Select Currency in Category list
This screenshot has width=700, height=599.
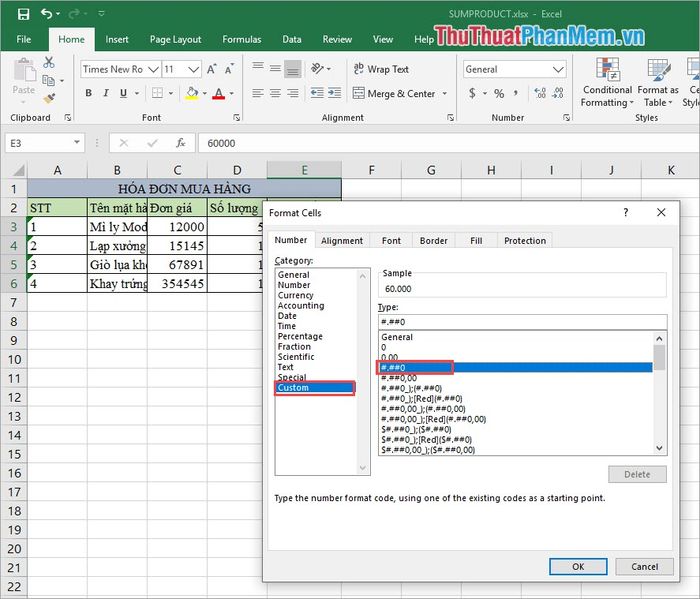point(295,295)
